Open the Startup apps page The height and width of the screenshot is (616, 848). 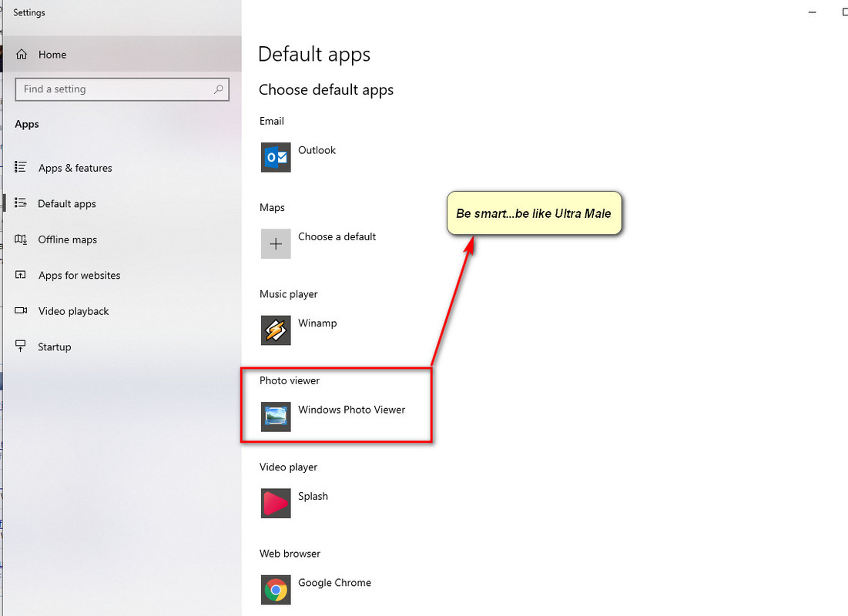[122, 346]
